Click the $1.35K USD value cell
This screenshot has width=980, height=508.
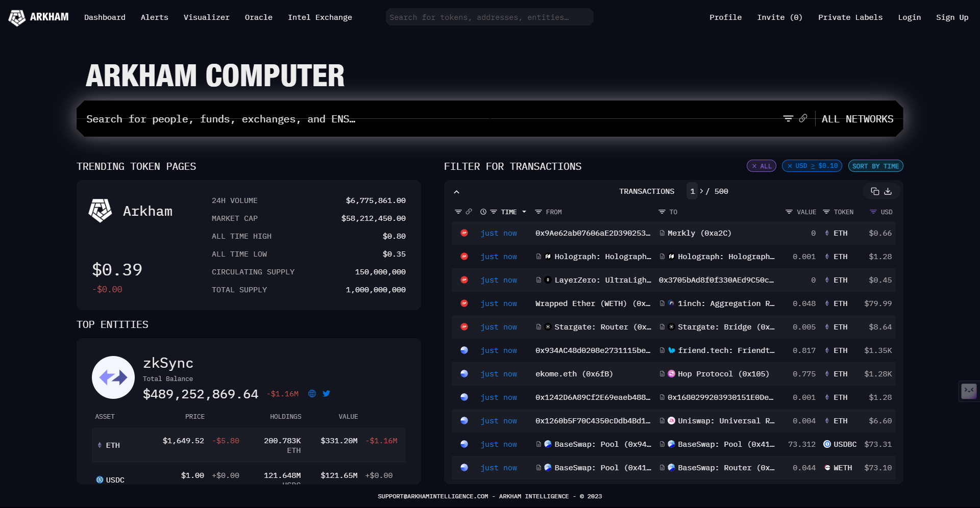[x=878, y=350]
